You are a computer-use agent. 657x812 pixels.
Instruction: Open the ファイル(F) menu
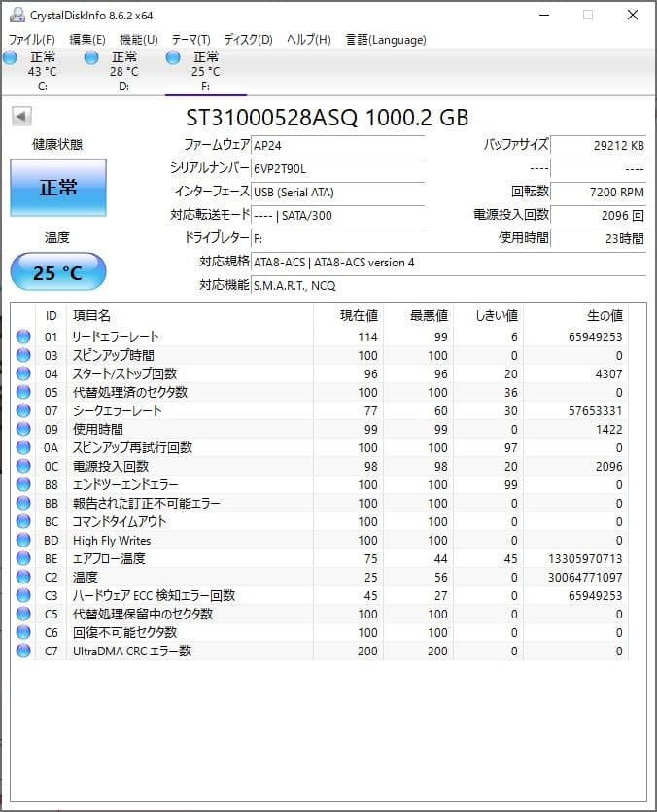pyautogui.click(x=31, y=39)
